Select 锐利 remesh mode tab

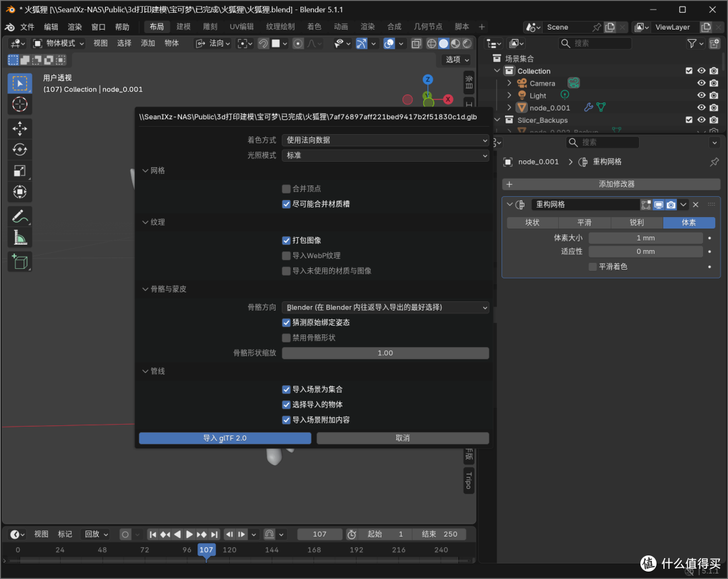click(636, 223)
